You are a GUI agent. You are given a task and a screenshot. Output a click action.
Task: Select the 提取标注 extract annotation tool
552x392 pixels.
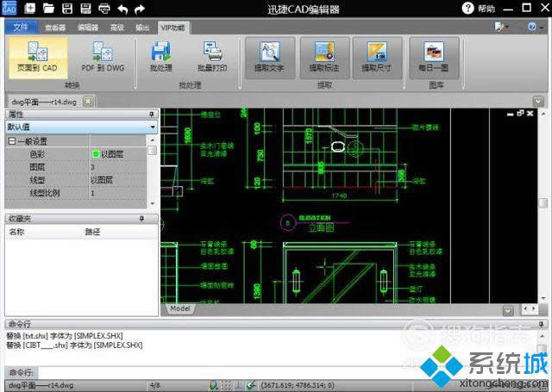click(x=324, y=58)
